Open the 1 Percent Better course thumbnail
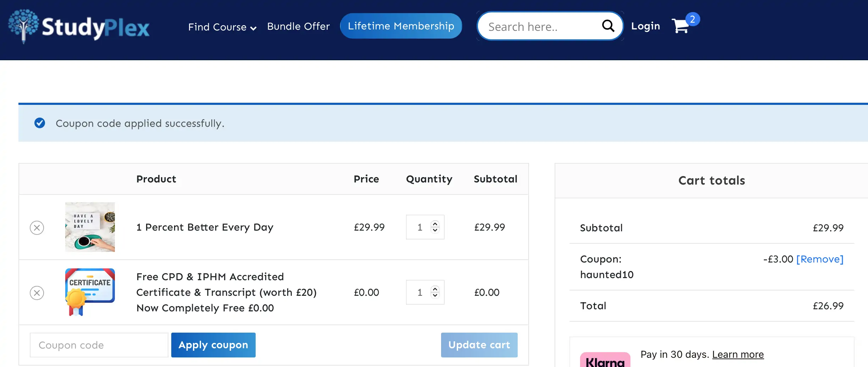This screenshot has height=367, width=868. pos(90,227)
